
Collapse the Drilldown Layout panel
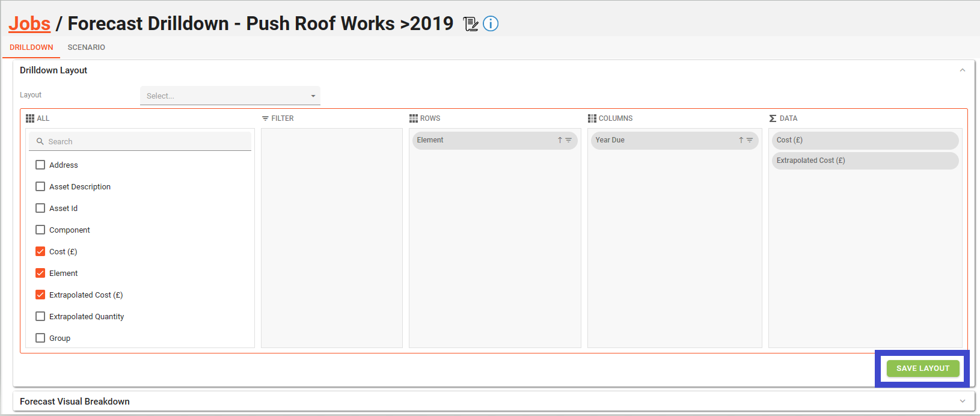coord(962,70)
